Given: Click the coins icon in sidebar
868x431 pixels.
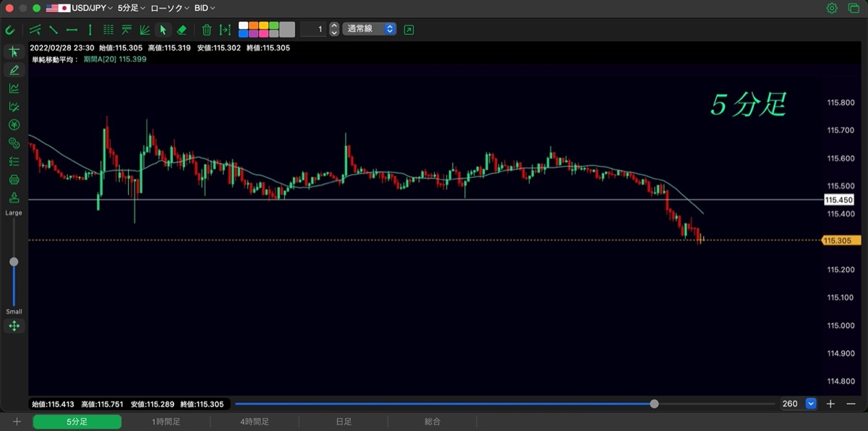Looking at the screenshot, I should click(14, 143).
